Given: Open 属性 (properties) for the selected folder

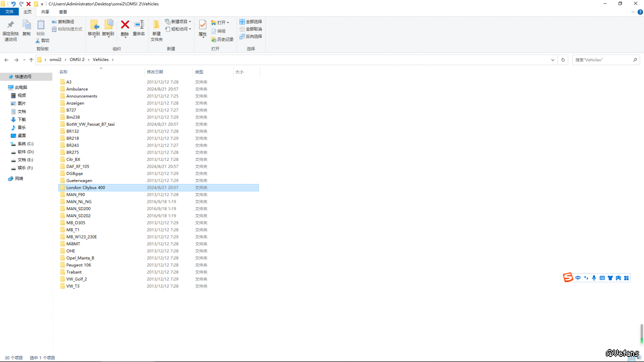Looking at the screenshot, I should click(x=203, y=25).
